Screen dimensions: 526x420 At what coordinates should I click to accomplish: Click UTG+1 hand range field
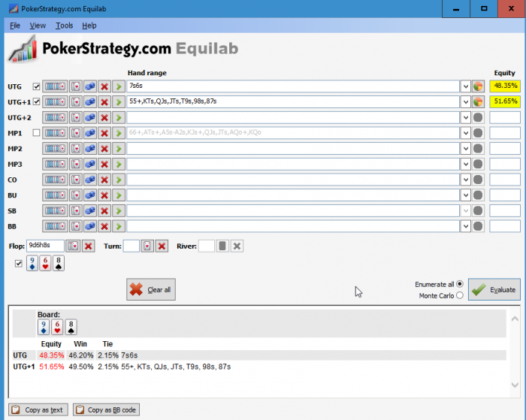[x=293, y=101]
